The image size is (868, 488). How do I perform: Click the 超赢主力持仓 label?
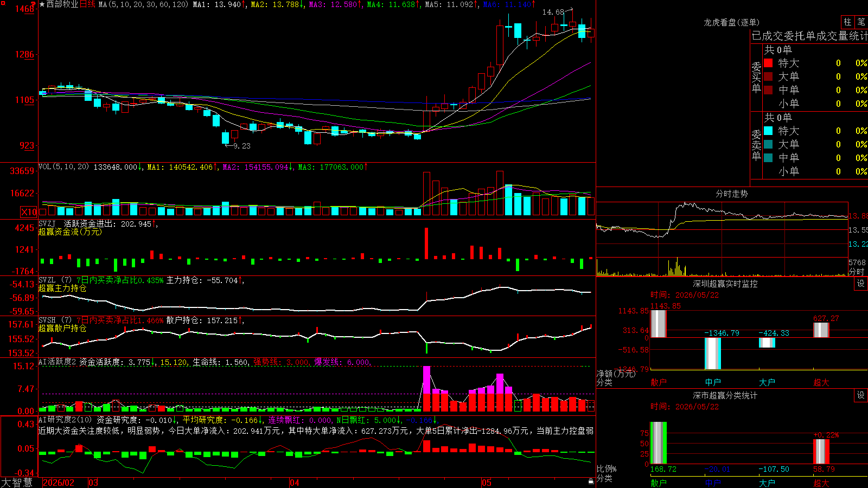(x=62, y=288)
